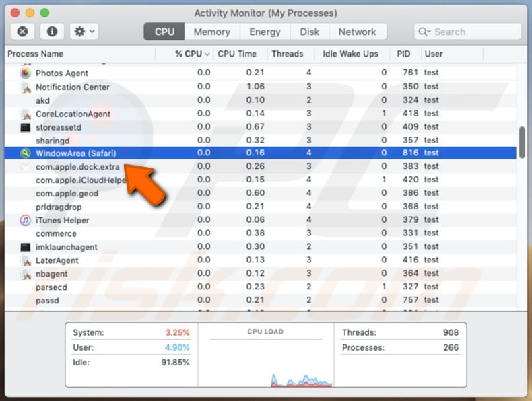Click the Notification Center process icon

(26, 87)
